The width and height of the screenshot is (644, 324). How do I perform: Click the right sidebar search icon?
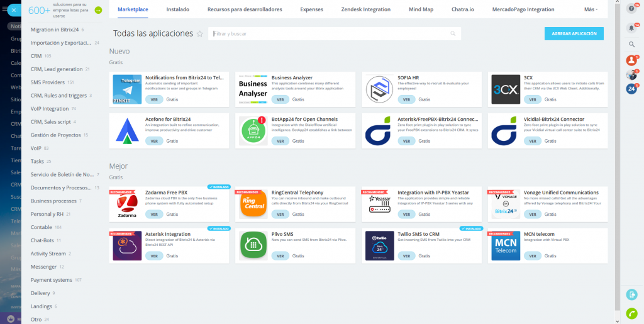(x=631, y=44)
